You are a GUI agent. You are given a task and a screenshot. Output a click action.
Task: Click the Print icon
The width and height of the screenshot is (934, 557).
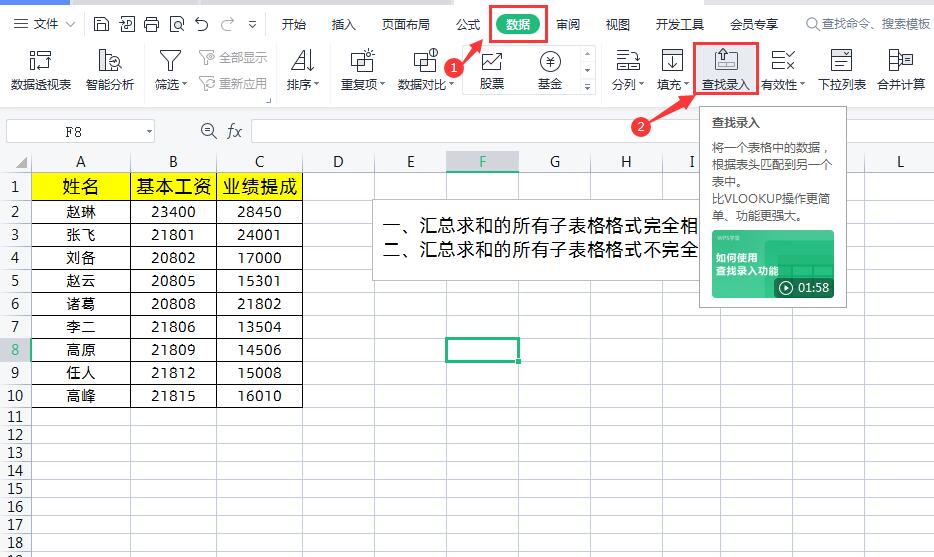pyautogui.click(x=151, y=24)
